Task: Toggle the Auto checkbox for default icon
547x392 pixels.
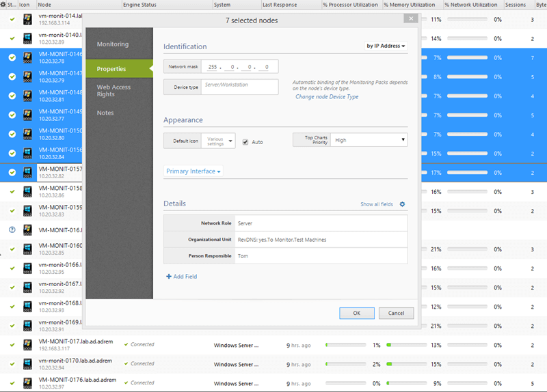Action: (x=245, y=142)
